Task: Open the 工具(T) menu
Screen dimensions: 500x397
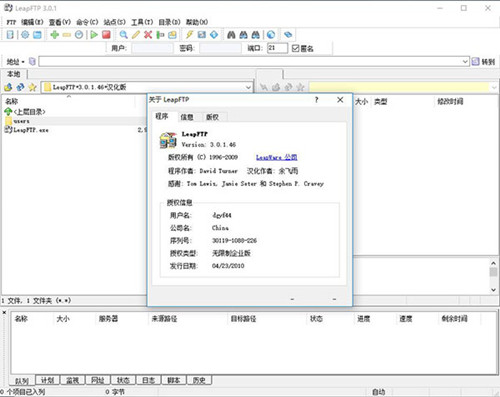Action: 142,22
